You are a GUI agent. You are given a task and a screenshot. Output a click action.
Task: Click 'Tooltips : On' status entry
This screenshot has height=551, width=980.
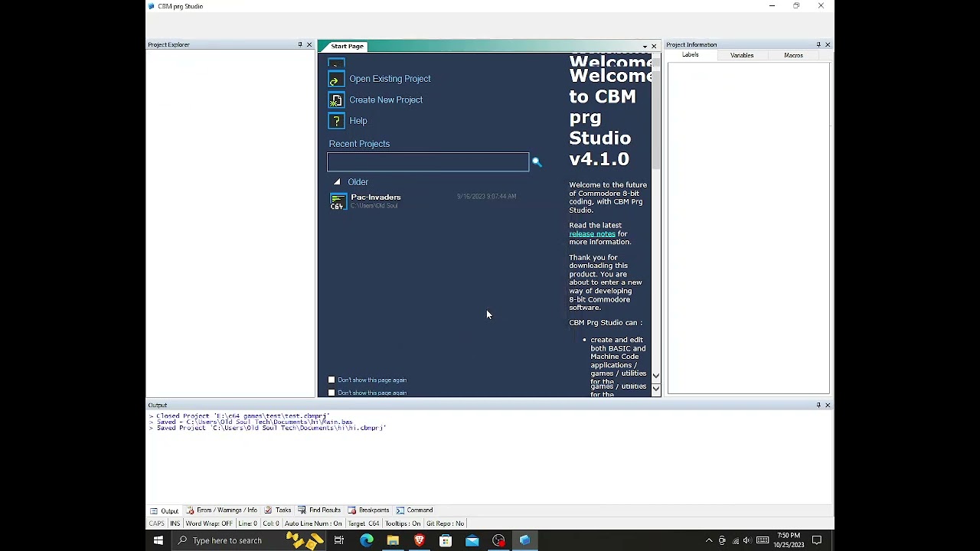tap(403, 523)
